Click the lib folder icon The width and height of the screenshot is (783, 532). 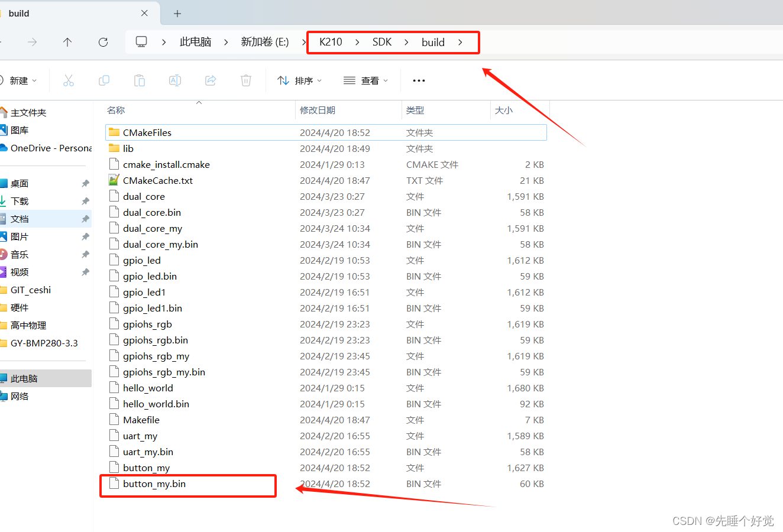point(114,148)
